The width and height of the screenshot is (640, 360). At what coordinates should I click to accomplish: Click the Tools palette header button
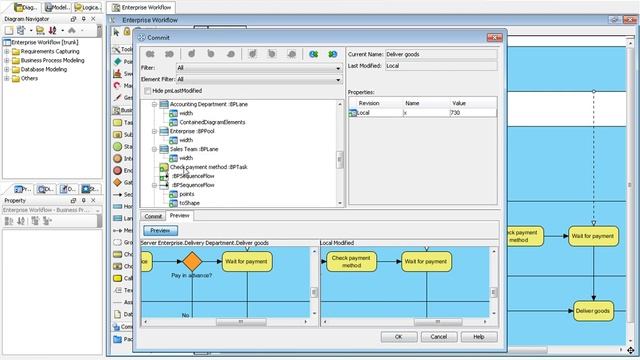coord(122,49)
